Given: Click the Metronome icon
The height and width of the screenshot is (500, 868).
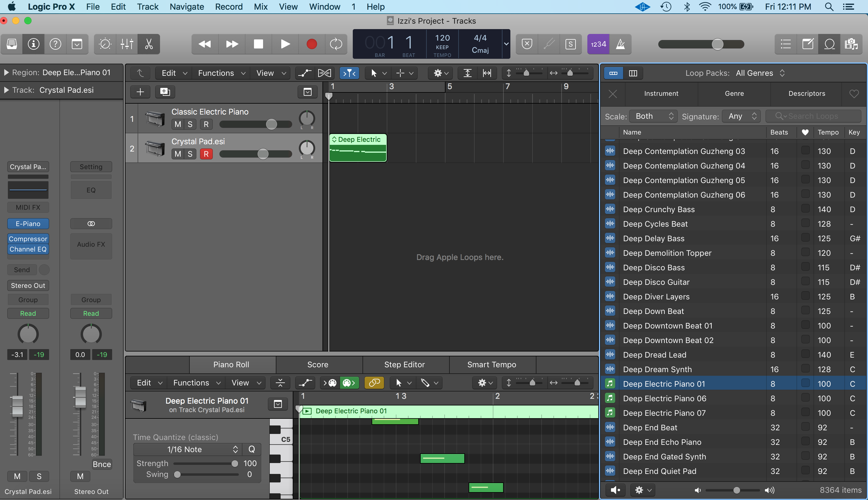Looking at the screenshot, I should (x=620, y=44).
